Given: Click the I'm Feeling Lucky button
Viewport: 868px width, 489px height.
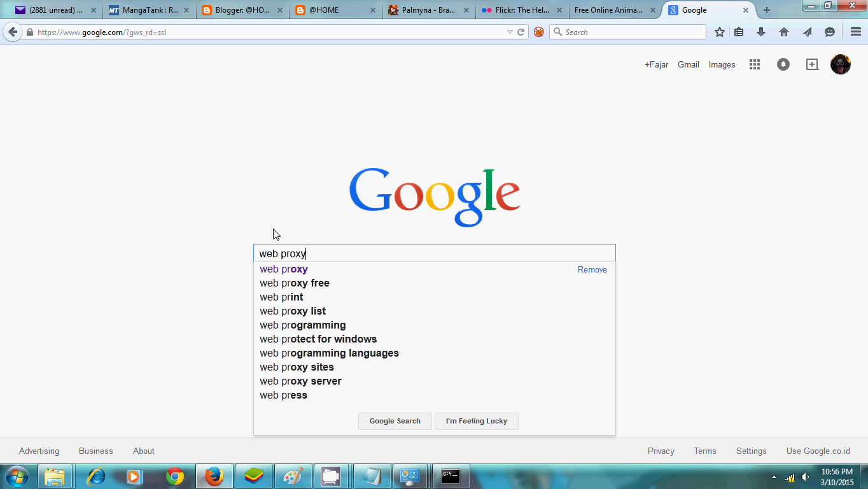Looking at the screenshot, I should (x=477, y=421).
